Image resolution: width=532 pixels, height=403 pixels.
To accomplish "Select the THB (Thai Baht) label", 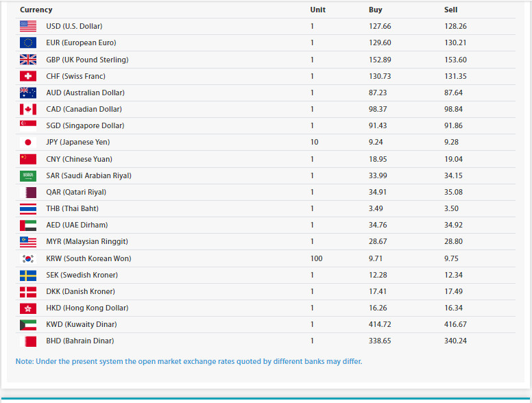I will click(x=72, y=208).
